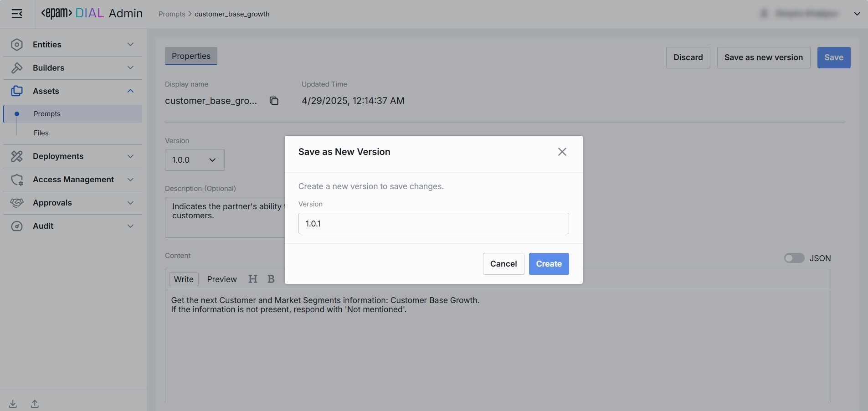
Task: Click the Version input field showing 1.0.1
Action: 433,224
